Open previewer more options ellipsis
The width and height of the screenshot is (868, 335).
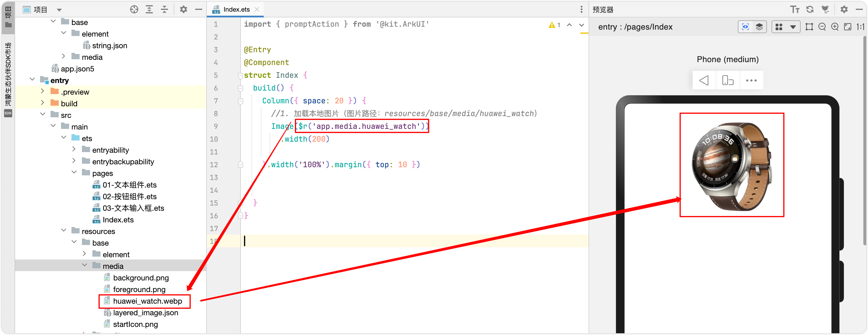pyautogui.click(x=751, y=80)
